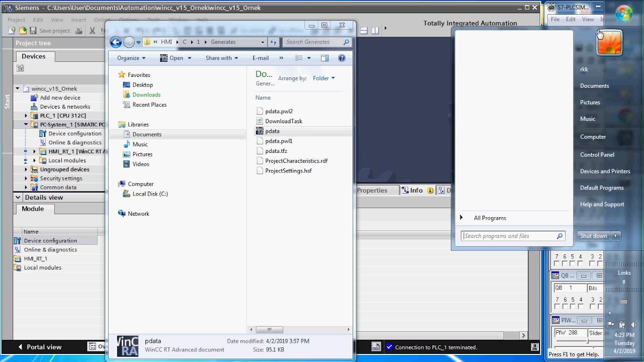Click the grid icon under the Devices tab

pyautogui.click(x=20, y=68)
